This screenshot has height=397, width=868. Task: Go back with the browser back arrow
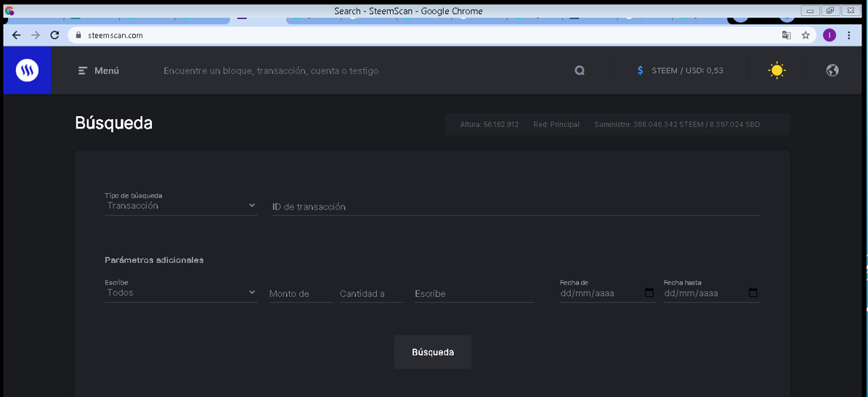[x=17, y=35]
